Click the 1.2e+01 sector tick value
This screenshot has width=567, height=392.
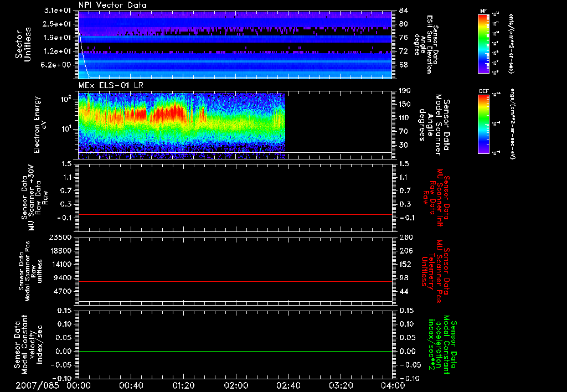click(57, 51)
